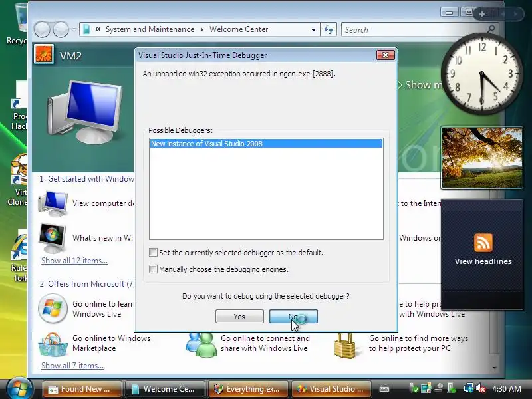
Task: Click the '1. Get started with Windows' heading
Action: [x=86, y=179]
